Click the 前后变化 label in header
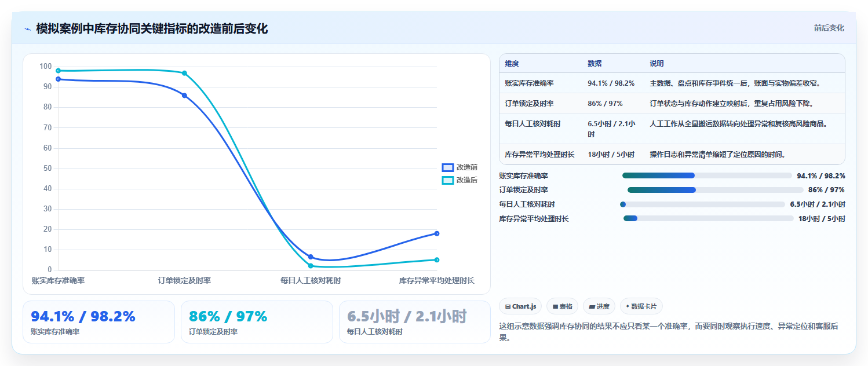The width and height of the screenshot is (868, 366). (x=829, y=28)
